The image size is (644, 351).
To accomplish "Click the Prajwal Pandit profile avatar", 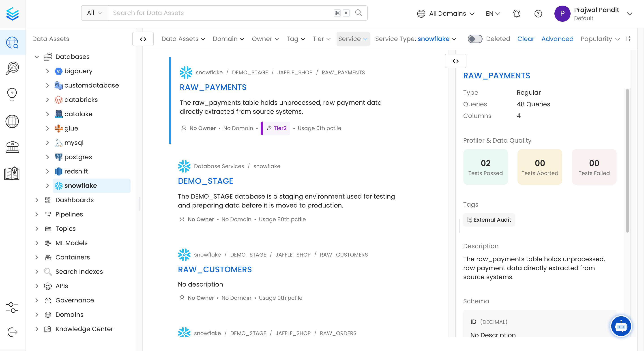I will [x=562, y=13].
